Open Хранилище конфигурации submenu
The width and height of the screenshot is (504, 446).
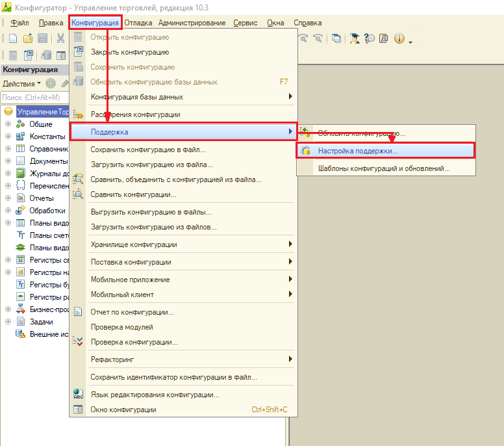[x=183, y=244]
